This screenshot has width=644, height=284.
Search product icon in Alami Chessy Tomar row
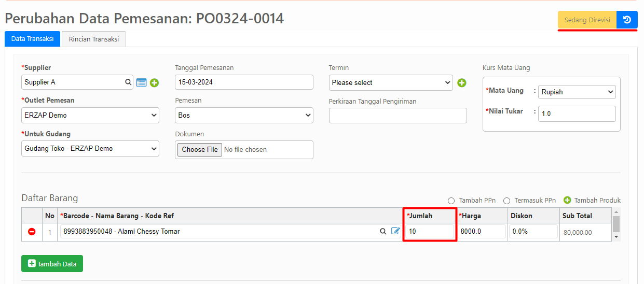(x=383, y=231)
